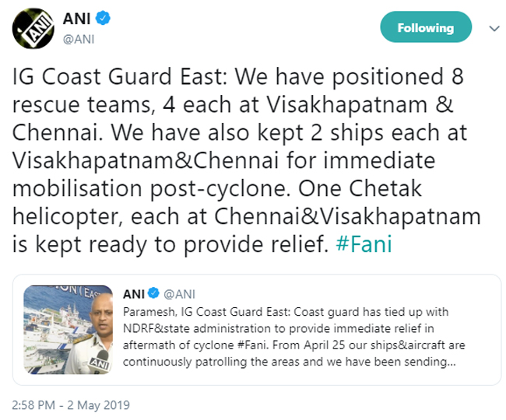
Task: Click the verified badge in the quoted tweet
Action: pos(153,293)
